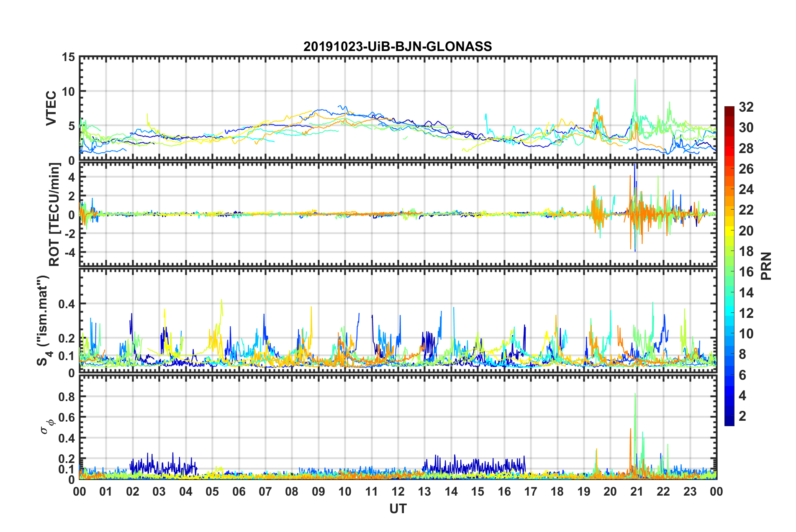Click colorbar tick value 20
The image size is (796, 532).
tap(746, 231)
